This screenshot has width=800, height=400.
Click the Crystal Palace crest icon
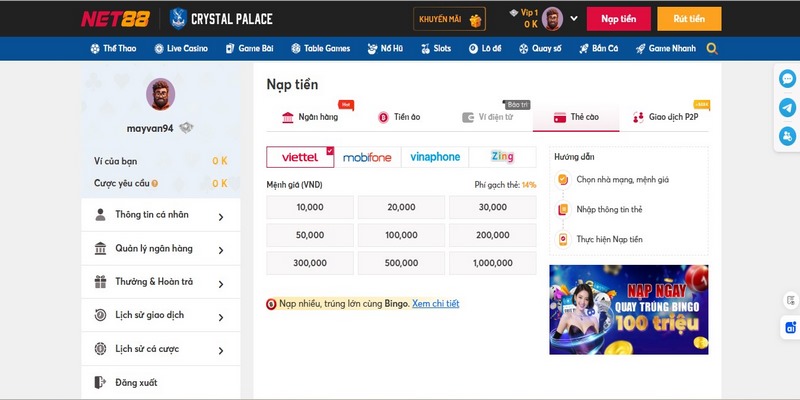click(178, 19)
